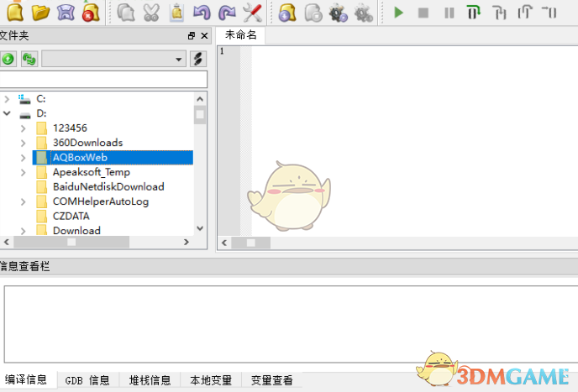Stop execution with the square button
578x392 pixels.
coord(423,13)
